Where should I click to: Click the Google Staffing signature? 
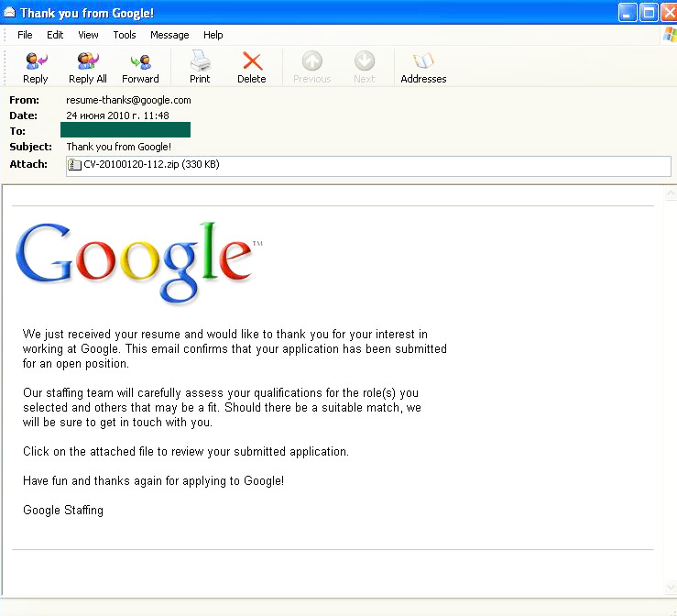coord(63,511)
